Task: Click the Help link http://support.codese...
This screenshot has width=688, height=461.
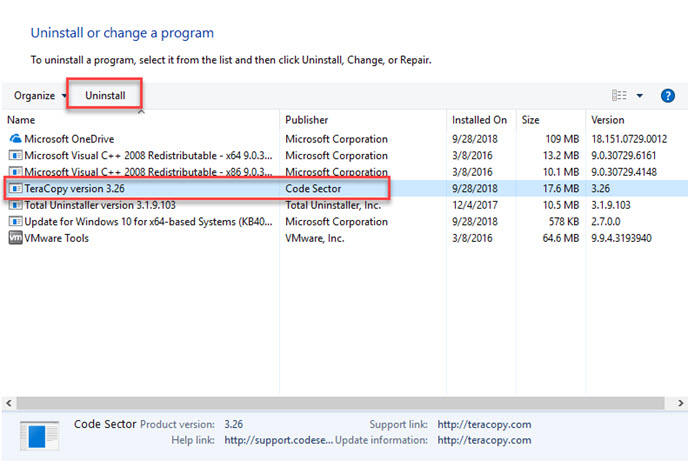Action: 279,440
